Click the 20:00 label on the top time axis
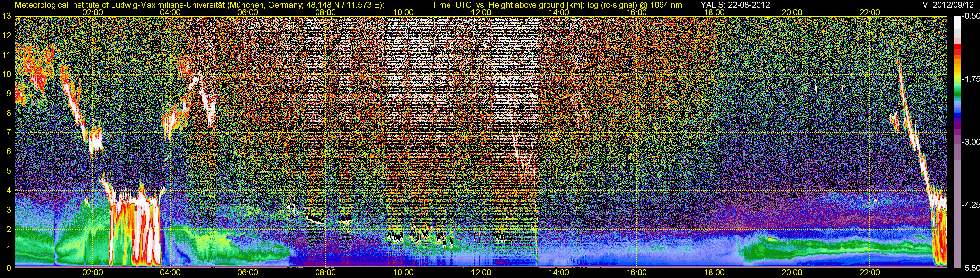 pyautogui.click(x=792, y=12)
